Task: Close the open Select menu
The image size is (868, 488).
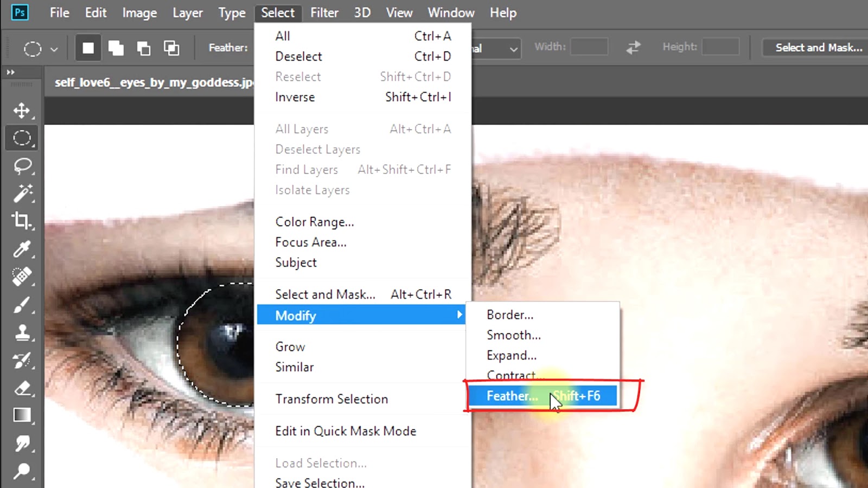Action: (x=278, y=12)
